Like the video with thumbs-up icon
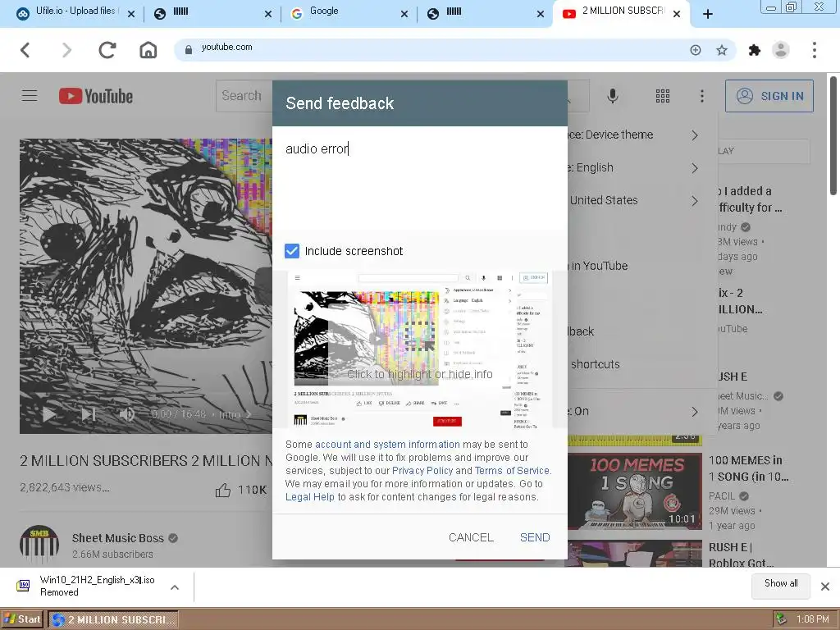This screenshot has height=630, width=840. (223, 490)
